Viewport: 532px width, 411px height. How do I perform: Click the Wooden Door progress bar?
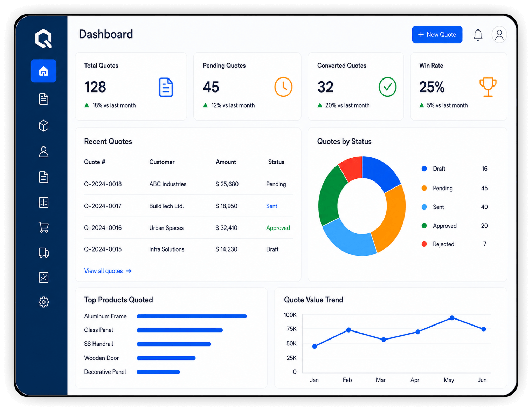point(166,358)
